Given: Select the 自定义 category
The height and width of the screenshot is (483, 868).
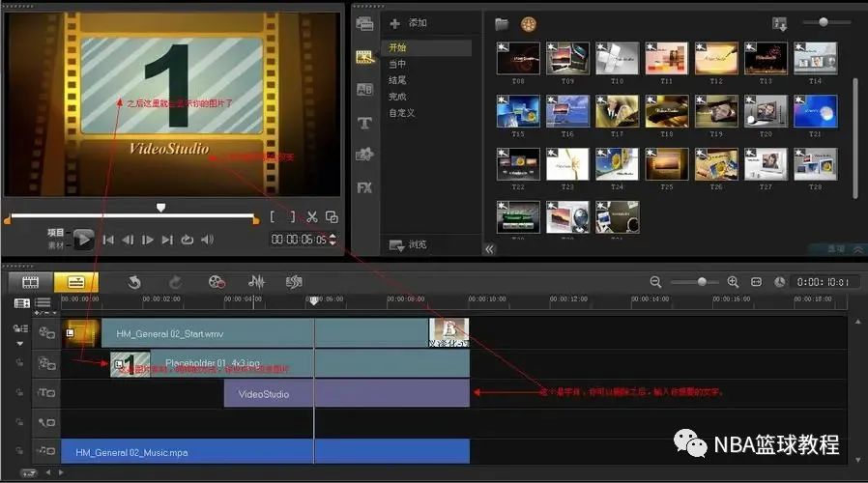Looking at the screenshot, I should click(401, 113).
